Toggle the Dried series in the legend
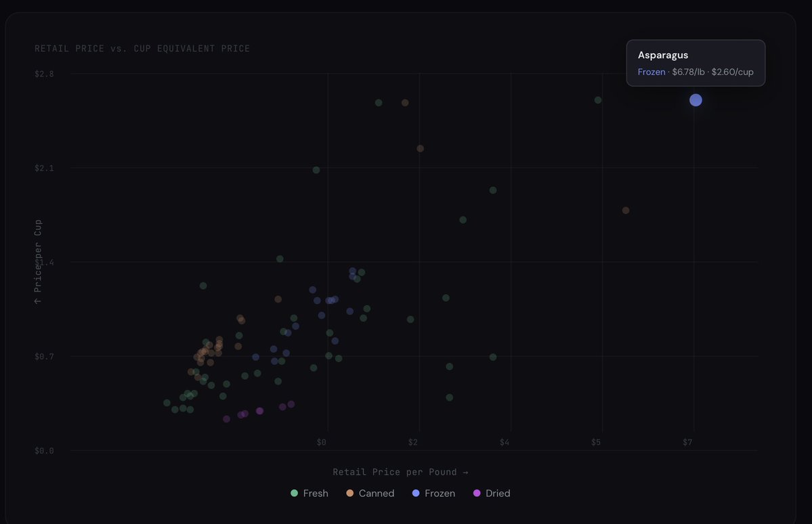Viewport: 812px width, 524px height. pos(492,494)
